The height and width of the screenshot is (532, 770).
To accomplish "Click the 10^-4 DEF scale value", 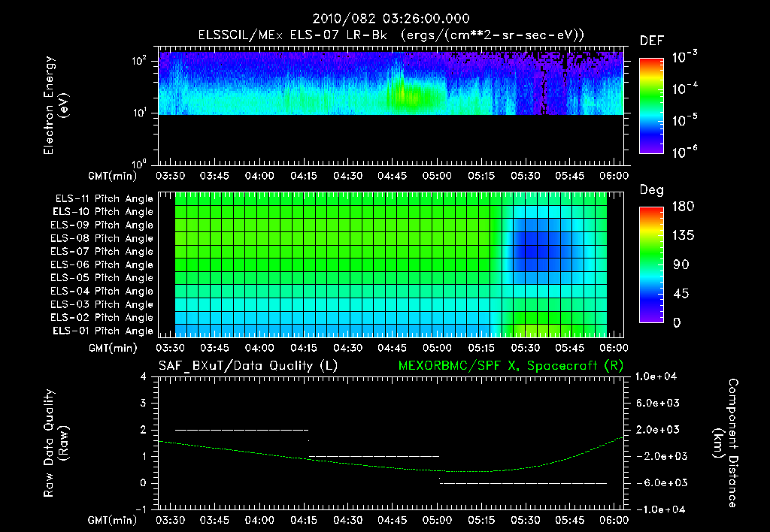I will click(684, 89).
